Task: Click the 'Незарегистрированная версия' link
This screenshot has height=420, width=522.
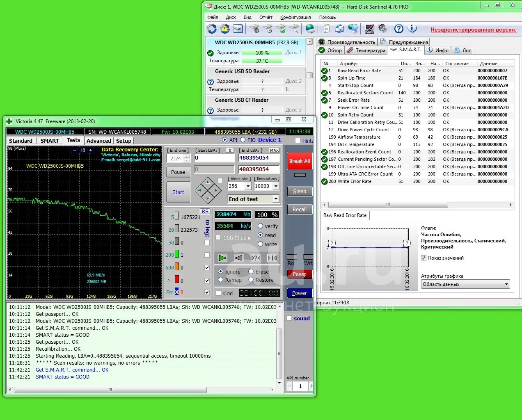Action: tap(474, 30)
